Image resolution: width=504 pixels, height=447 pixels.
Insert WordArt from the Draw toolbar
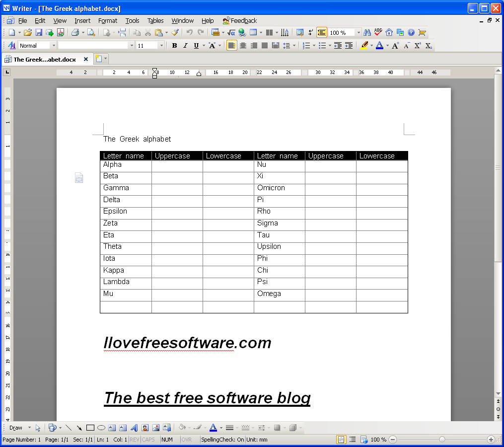click(134, 428)
